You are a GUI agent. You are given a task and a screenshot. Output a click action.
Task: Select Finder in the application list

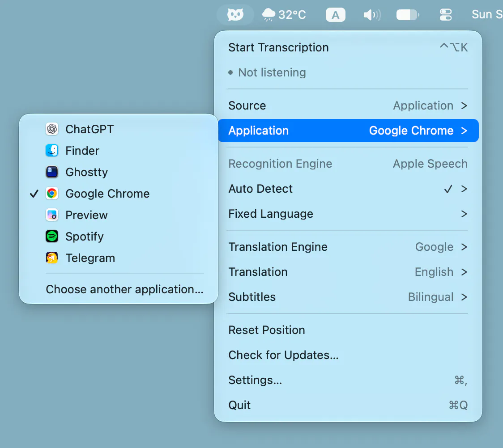coord(119,151)
